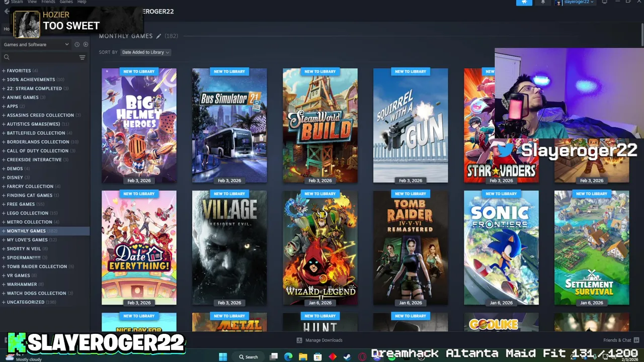This screenshot has width=644, height=362.
Task: Open Opera browser from the taskbar
Action: (362, 357)
